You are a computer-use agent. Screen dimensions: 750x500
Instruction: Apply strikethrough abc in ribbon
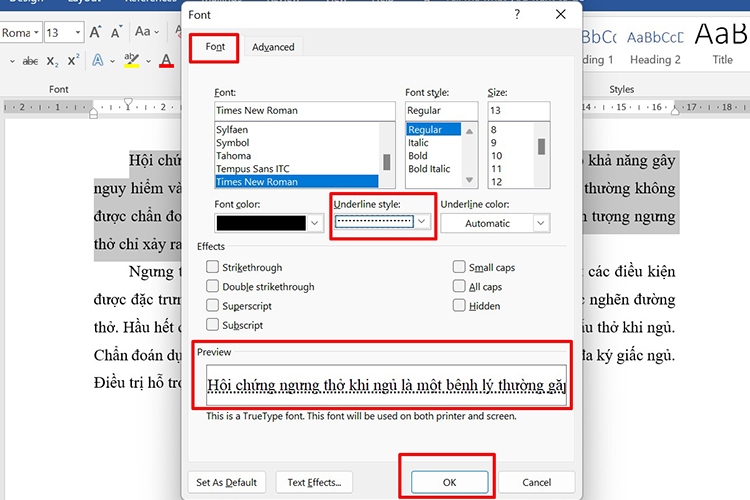click(31, 61)
